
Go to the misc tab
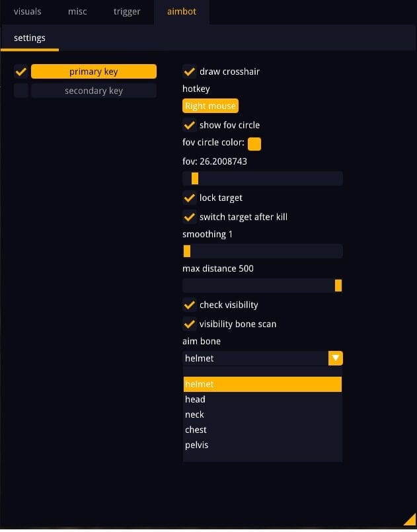point(77,11)
